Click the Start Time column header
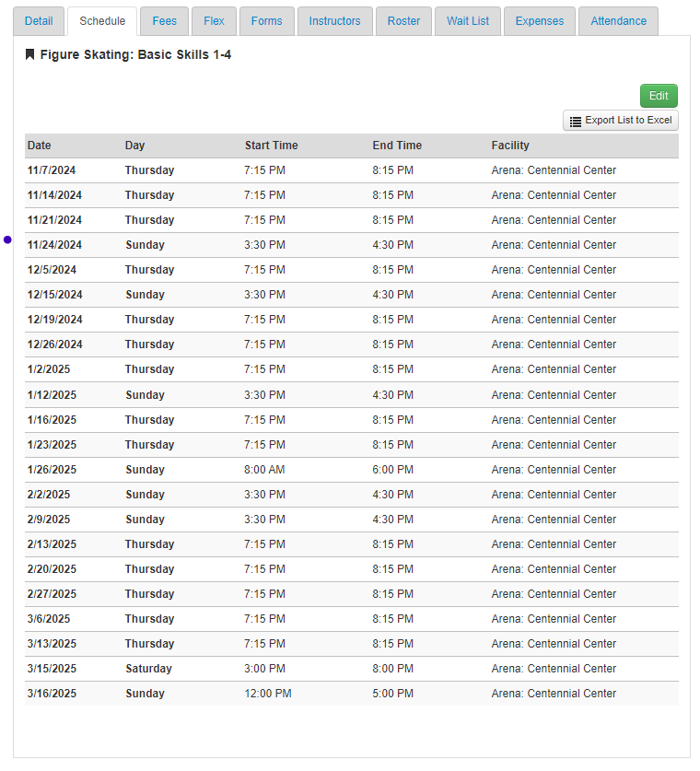This screenshot has height=771, width=700. point(271,146)
